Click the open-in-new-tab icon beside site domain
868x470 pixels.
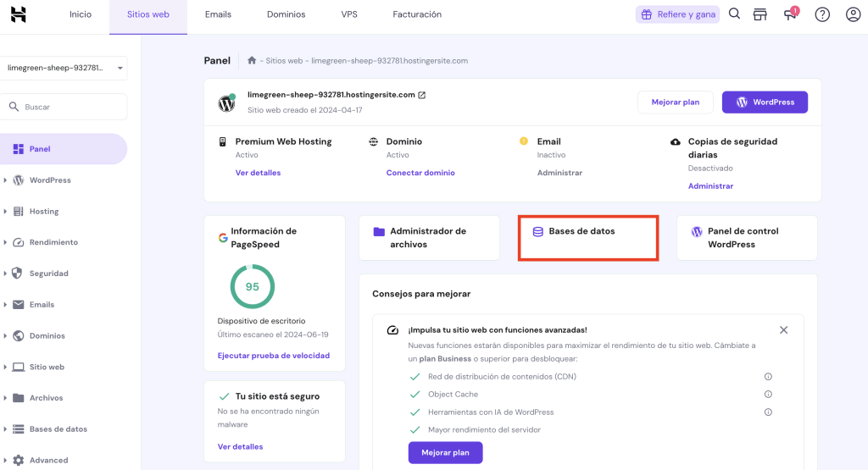click(x=422, y=95)
